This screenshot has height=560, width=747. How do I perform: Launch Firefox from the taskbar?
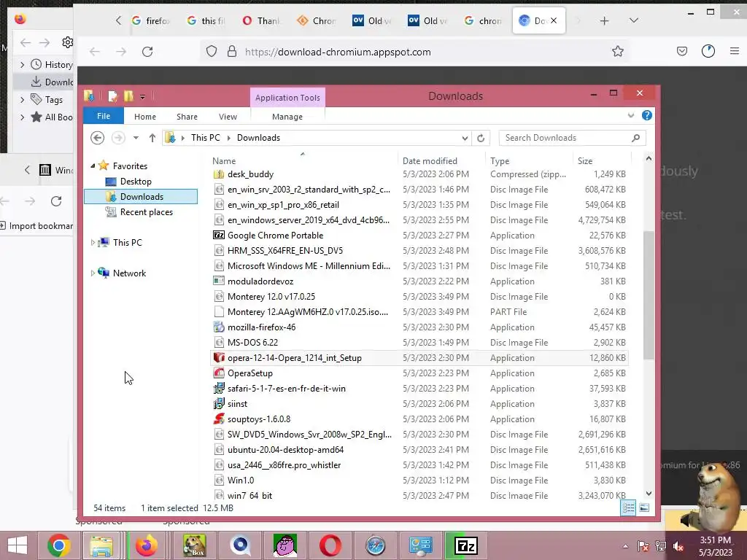pyautogui.click(x=147, y=545)
